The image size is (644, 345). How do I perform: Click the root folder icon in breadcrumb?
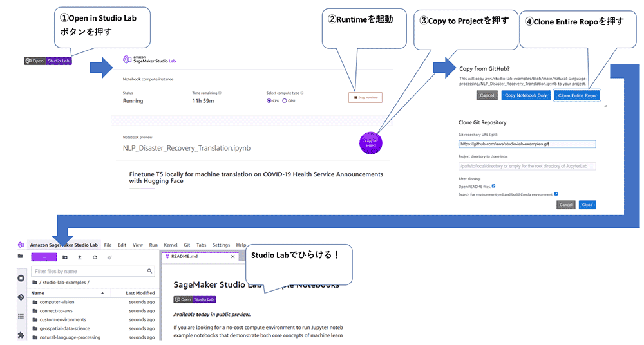[35, 282]
